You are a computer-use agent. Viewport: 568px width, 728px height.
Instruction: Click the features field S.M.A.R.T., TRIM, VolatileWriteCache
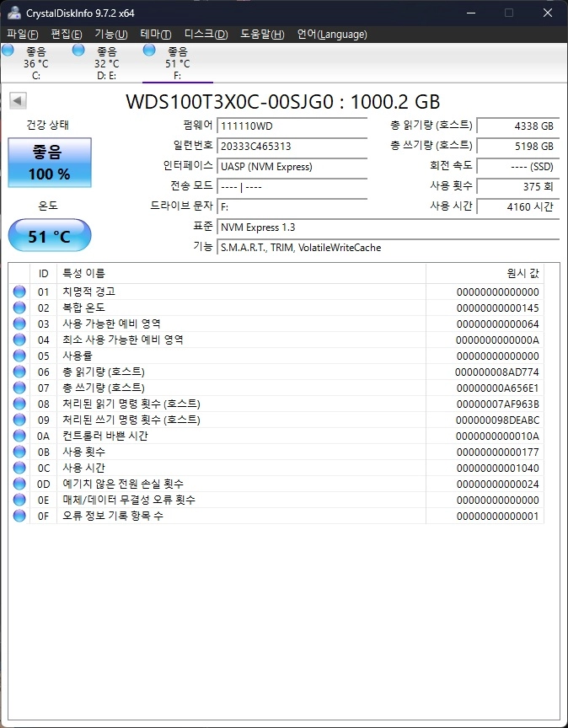click(388, 248)
